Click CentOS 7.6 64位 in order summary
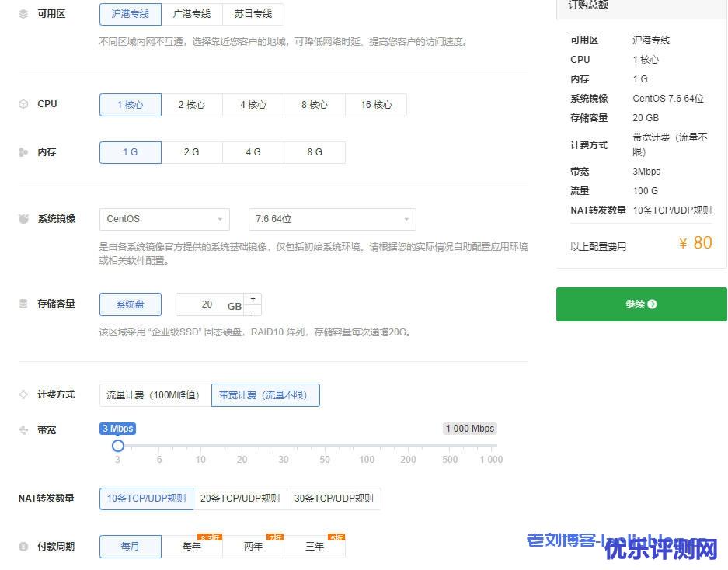 click(x=668, y=99)
